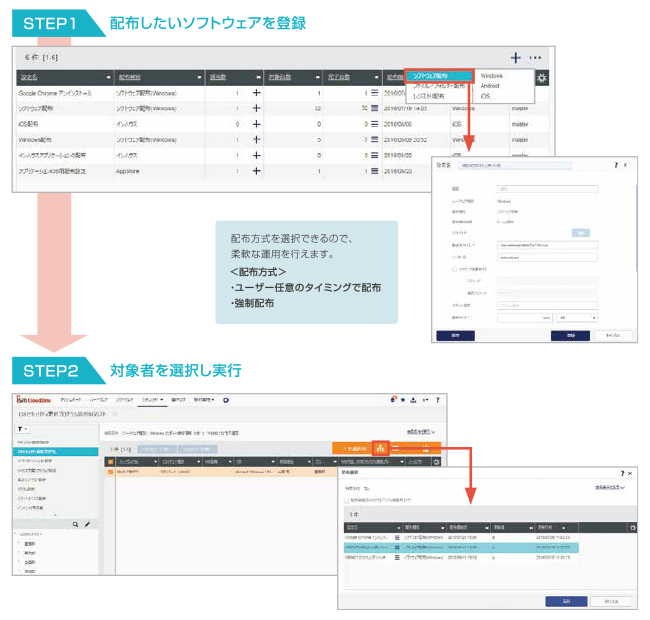
Task: Click the search magnifier icon in the sidebar
Action: [74, 524]
